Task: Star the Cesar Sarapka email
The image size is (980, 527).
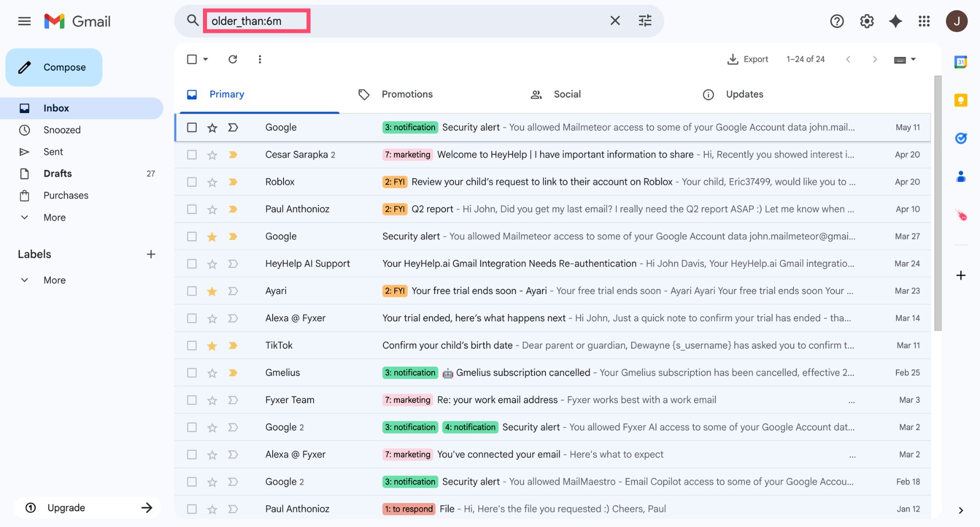Action: pos(212,155)
